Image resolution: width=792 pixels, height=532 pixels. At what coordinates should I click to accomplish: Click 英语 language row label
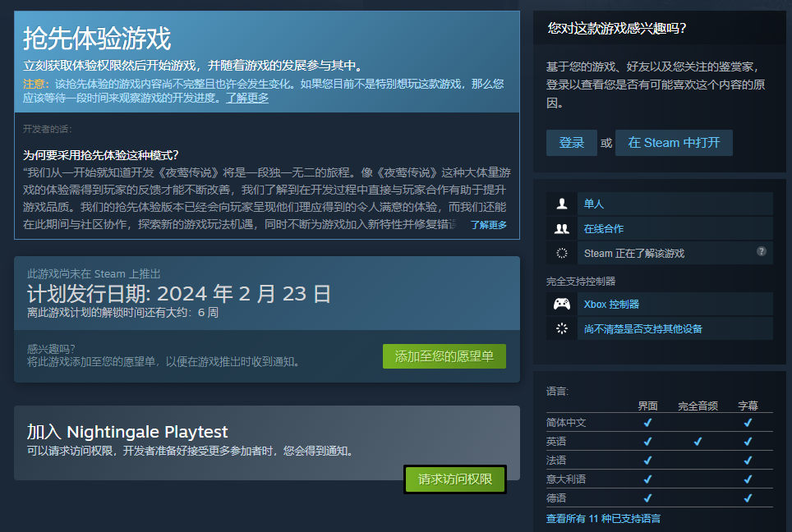[x=556, y=441]
